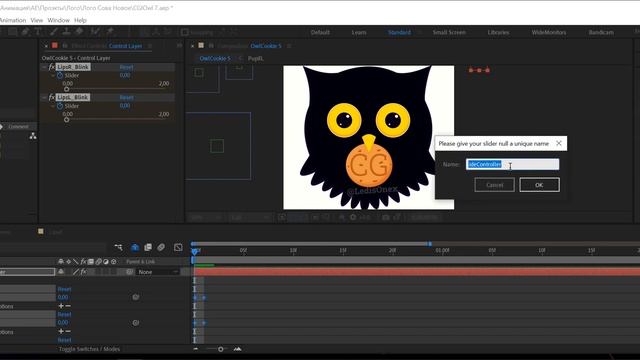The width and height of the screenshot is (640, 360).
Task: Select the Pen tool in toolbar
Action: coord(25,32)
